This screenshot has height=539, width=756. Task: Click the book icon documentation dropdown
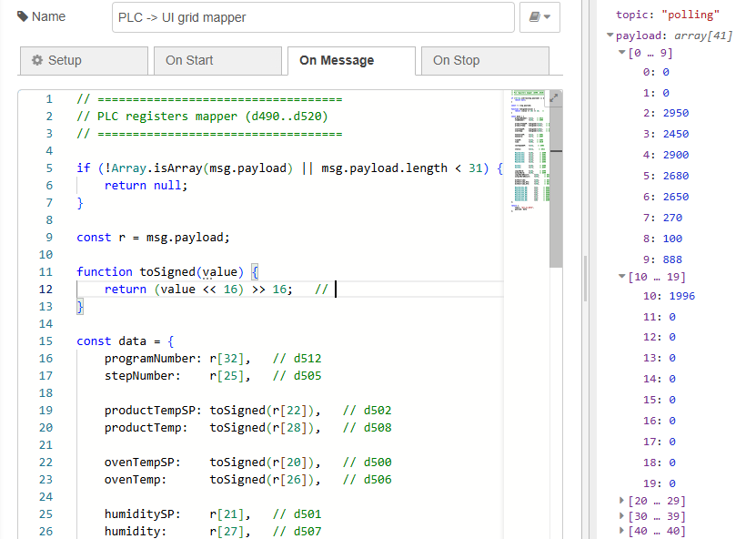pos(539,17)
